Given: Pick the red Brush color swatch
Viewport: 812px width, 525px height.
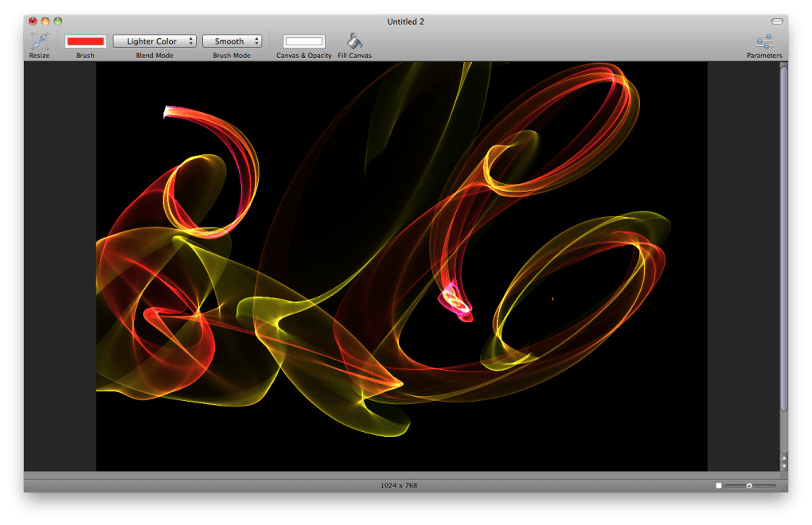Looking at the screenshot, I should (85, 41).
